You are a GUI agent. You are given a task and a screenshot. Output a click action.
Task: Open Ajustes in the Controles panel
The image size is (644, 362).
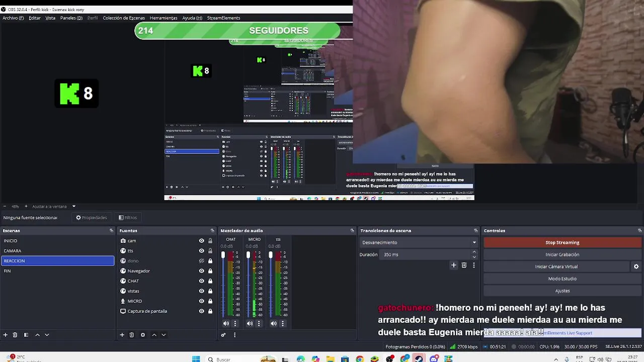point(562,291)
